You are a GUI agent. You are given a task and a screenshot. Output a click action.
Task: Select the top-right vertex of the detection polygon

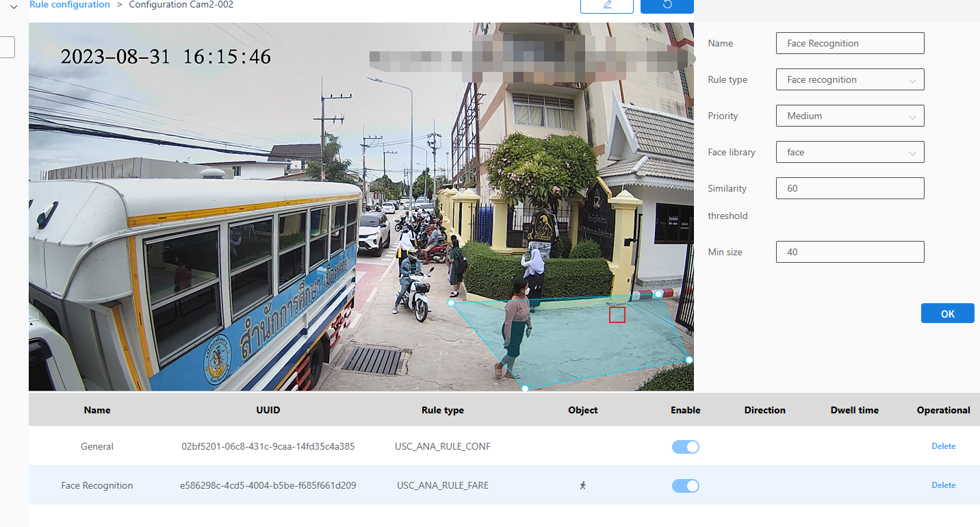[x=658, y=294]
